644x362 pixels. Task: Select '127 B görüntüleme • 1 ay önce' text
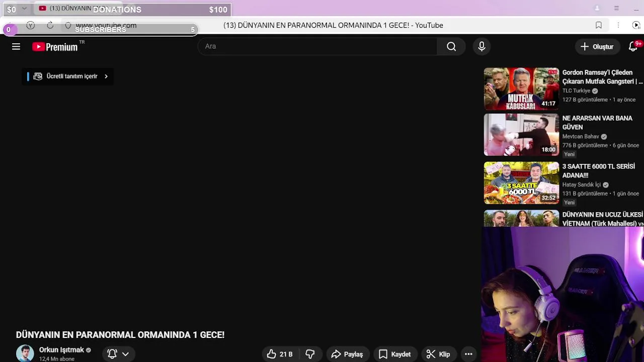[x=599, y=100]
